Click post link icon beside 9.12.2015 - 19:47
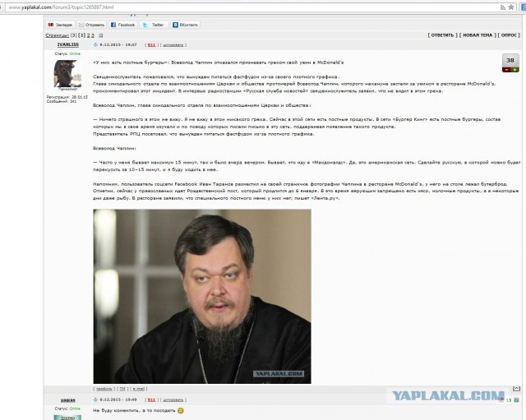Image resolution: width=526 pixels, height=420 pixels. [95, 44]
